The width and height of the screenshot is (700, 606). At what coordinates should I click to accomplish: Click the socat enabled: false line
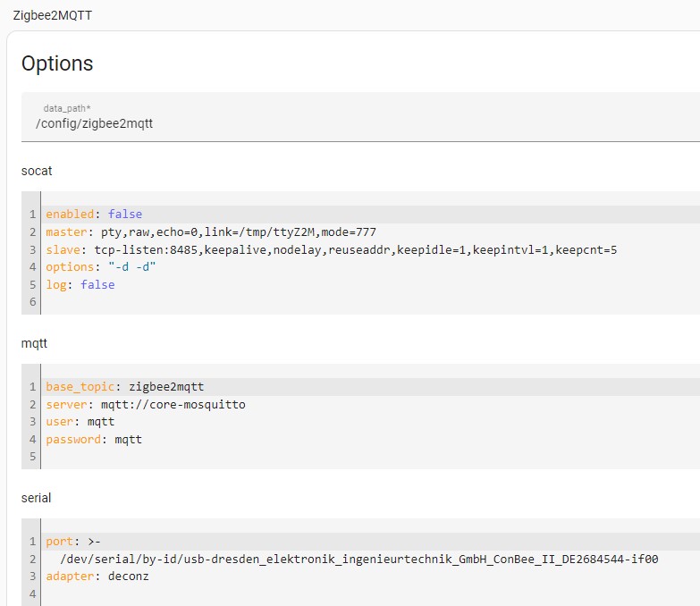pos(370,215)
